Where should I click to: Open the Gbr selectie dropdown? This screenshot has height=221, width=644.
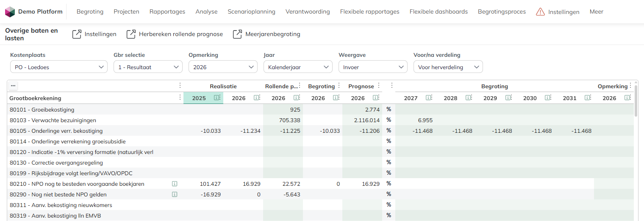(x=148, y=67)
